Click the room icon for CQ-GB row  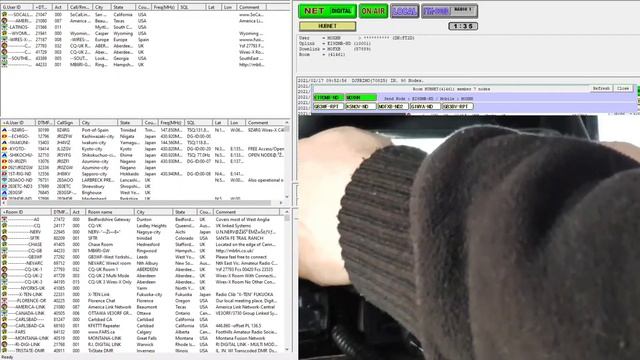pyautogui.click(x=4, y=251)
